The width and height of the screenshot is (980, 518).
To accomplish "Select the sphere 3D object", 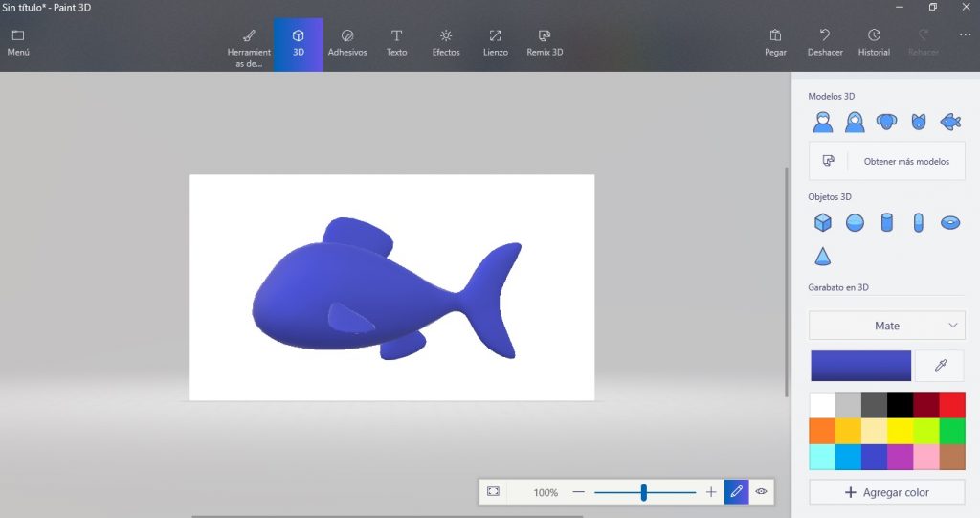I will [x=855, y=222].
